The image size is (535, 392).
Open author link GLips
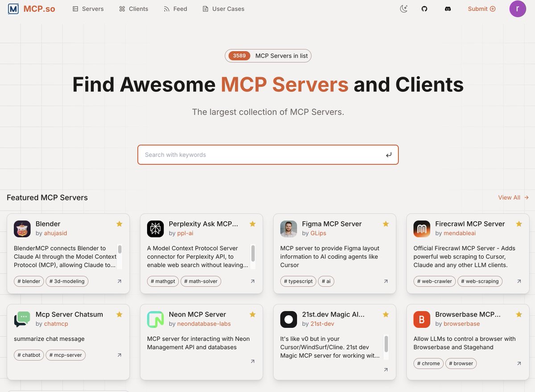click(319, 233)
